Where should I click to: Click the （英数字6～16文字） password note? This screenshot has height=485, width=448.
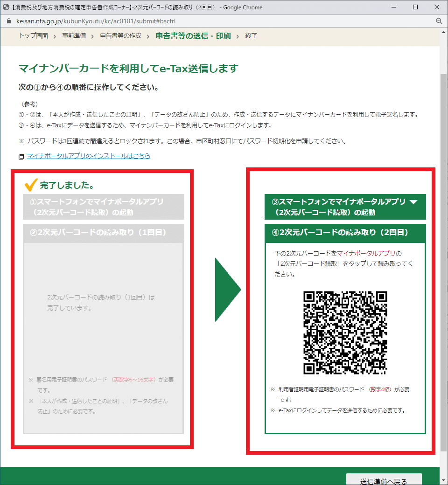[x=133, y=380]
